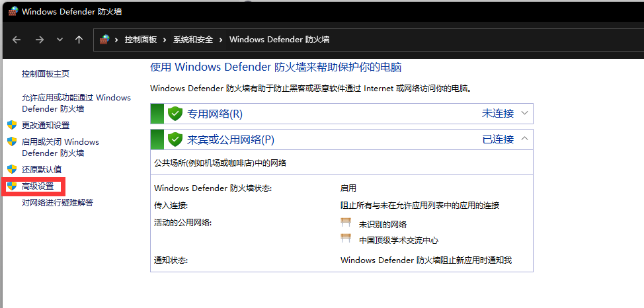Click 阻止所有与未在允许应用列表中的应用的连接 value
Viewport: 644px width, 308px height.
click(420, 206)
